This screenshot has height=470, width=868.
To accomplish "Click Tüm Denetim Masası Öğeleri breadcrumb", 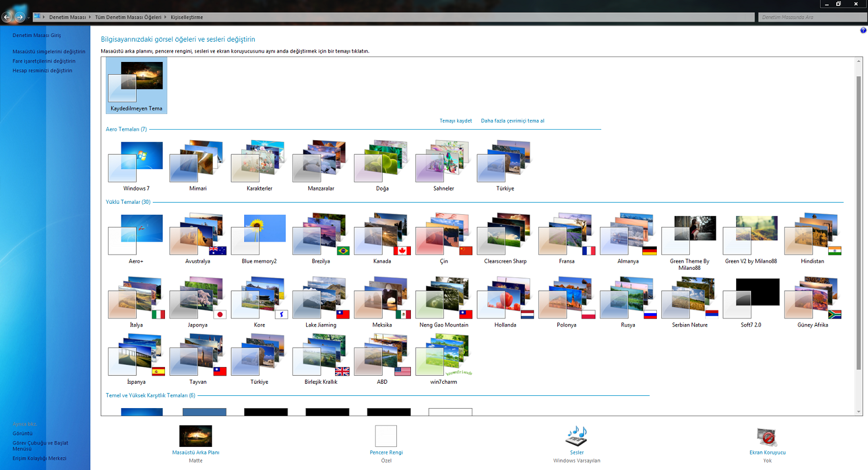I will [129, 17].
